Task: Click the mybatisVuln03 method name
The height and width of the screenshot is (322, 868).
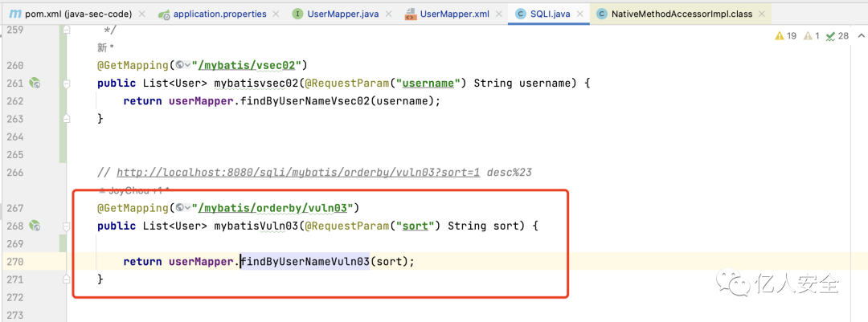Action: point(256,226)
